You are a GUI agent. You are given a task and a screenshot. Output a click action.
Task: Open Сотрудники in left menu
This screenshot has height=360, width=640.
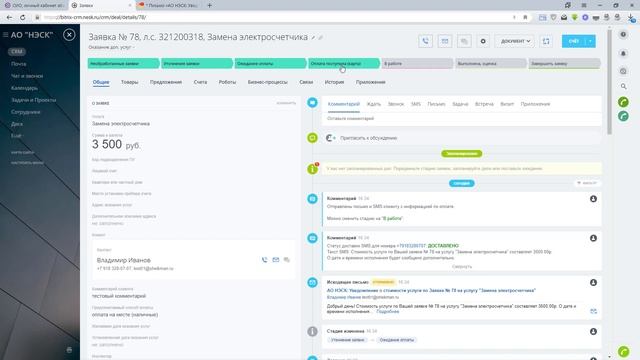click(25, 112)
